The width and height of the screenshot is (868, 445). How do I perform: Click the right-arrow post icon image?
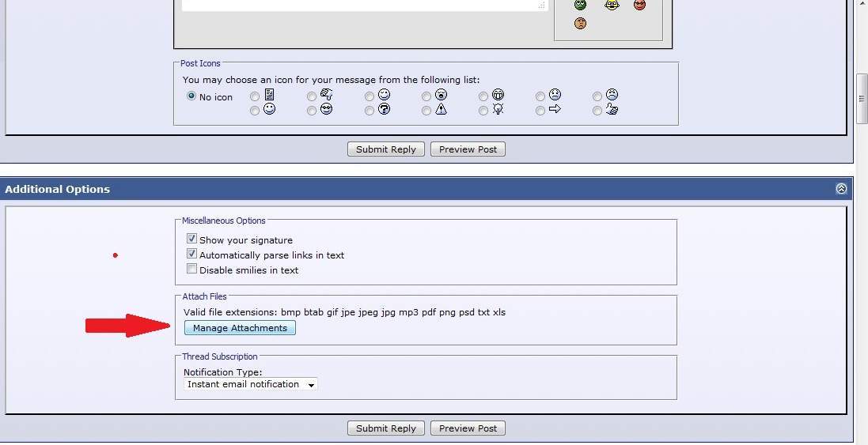point(555,109)
